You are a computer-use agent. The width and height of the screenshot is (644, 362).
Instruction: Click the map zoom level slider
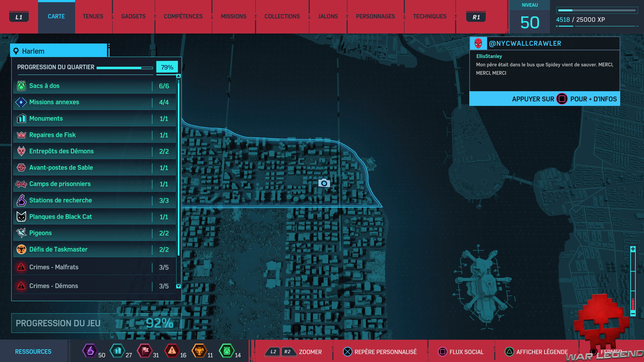coord(633,281)
